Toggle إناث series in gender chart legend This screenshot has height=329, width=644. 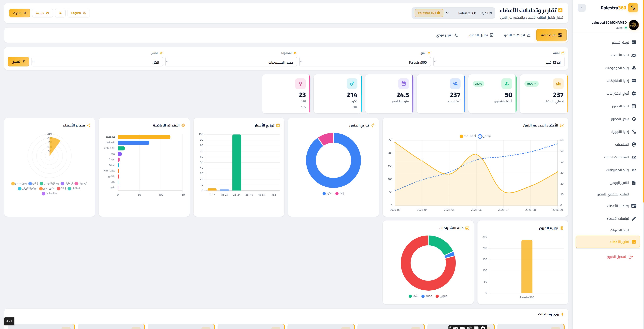(x=340, y=193)
